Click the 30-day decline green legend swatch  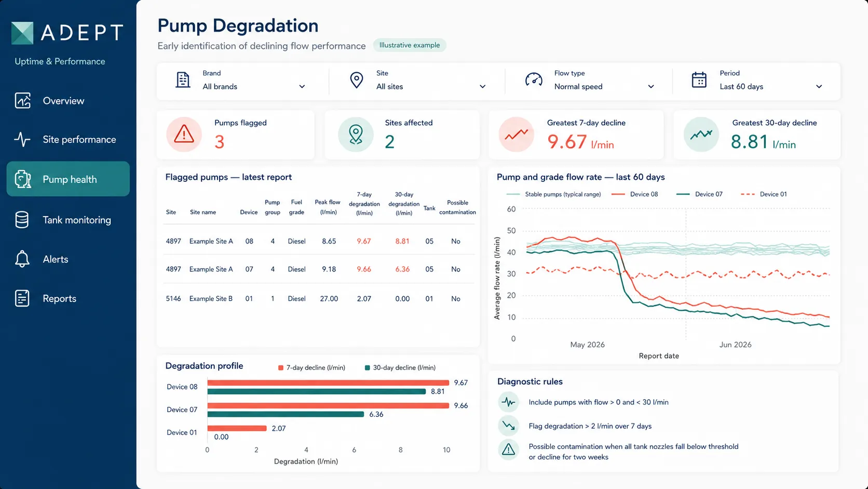368,368
